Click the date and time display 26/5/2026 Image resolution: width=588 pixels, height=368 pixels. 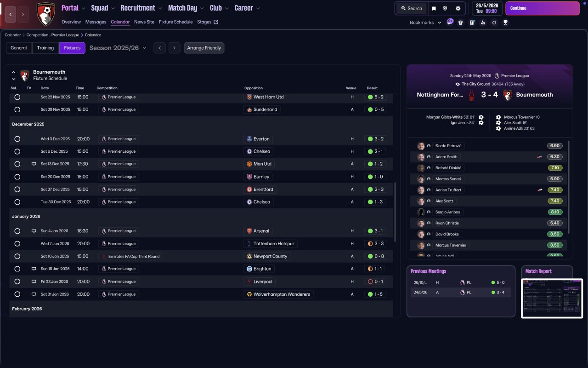pos(487,8)
